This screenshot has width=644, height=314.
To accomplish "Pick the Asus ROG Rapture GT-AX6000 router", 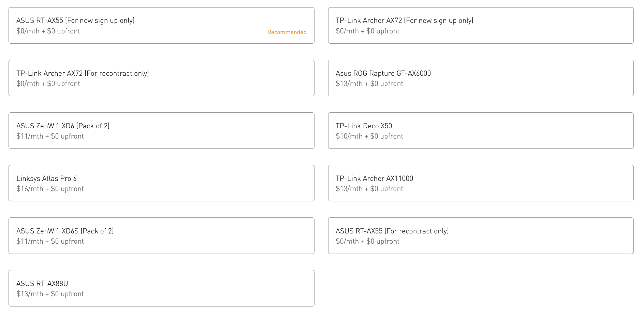I will tap(481, 78).
